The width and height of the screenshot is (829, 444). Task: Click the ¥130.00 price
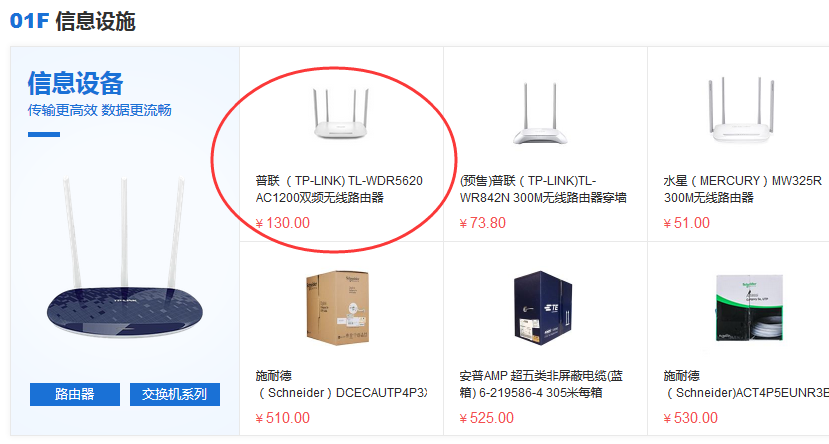[282, 223]
